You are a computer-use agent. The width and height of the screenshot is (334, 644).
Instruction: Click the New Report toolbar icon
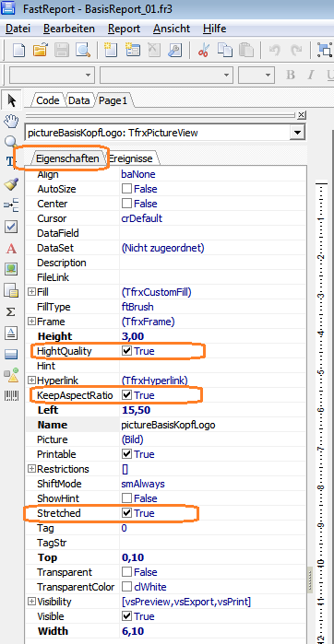point(19,50)
